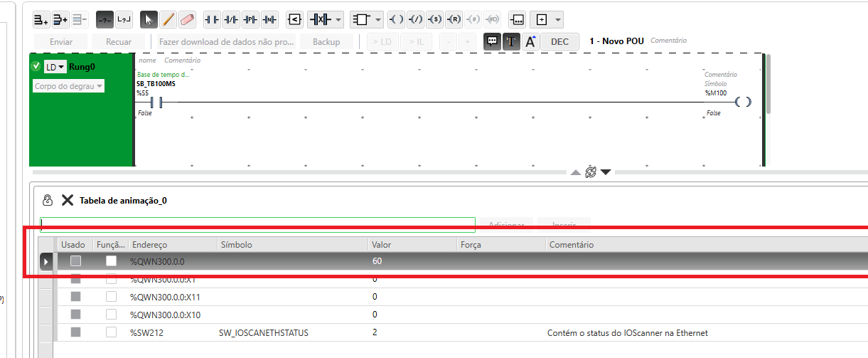This screenshot has height=358, width=868.
Task: Click the ladder editor vertical scrollbar
Action: pyautogui.click(x=768, y=84)
